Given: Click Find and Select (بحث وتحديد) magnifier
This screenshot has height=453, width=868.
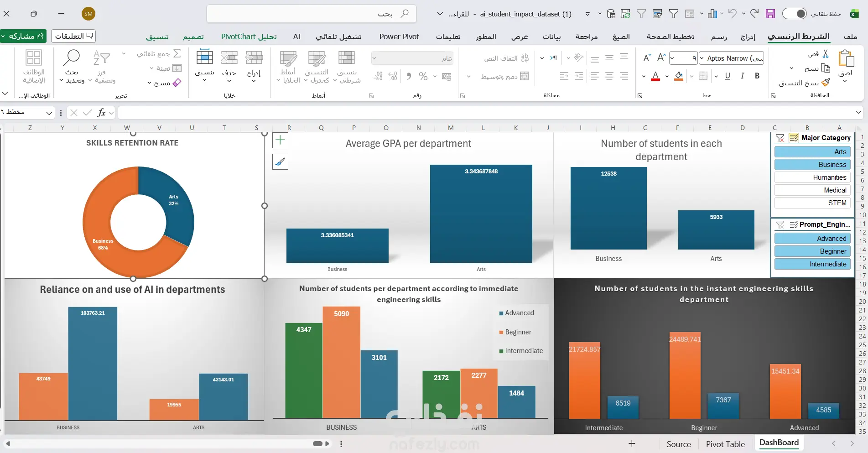Looking at the screenshot, I should tap(72, 58).
